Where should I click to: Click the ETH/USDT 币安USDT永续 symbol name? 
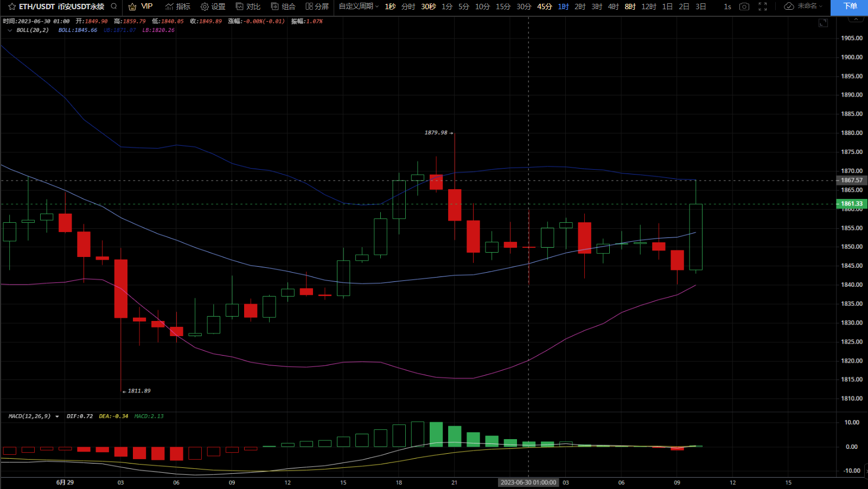click(61, 7)
